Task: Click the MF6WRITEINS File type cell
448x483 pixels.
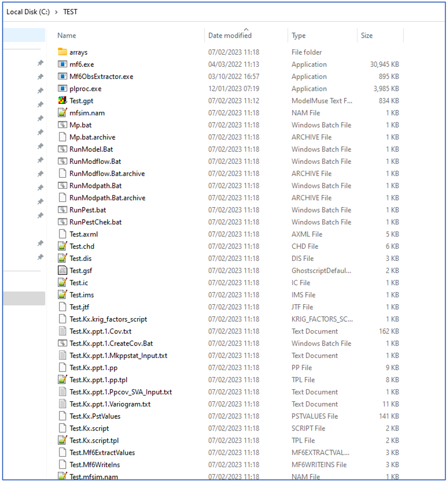Action: coord(319,464)
